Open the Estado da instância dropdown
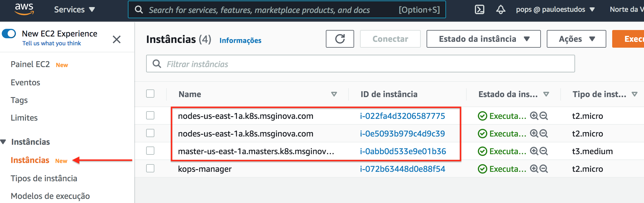The height and width of the screenshot is (203, 644). click(x=483, y=39)
